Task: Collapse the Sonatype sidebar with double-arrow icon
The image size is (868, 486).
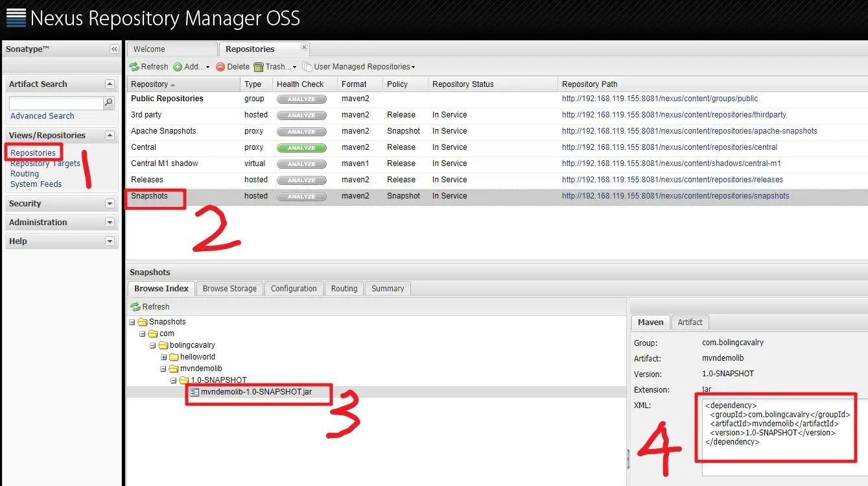Action: point(114,49)
